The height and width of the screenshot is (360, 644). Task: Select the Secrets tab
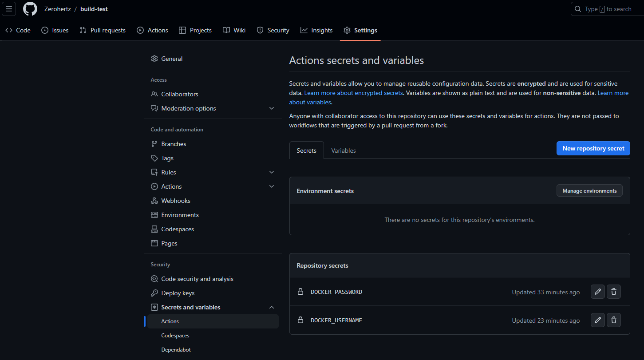pos(307,150)
